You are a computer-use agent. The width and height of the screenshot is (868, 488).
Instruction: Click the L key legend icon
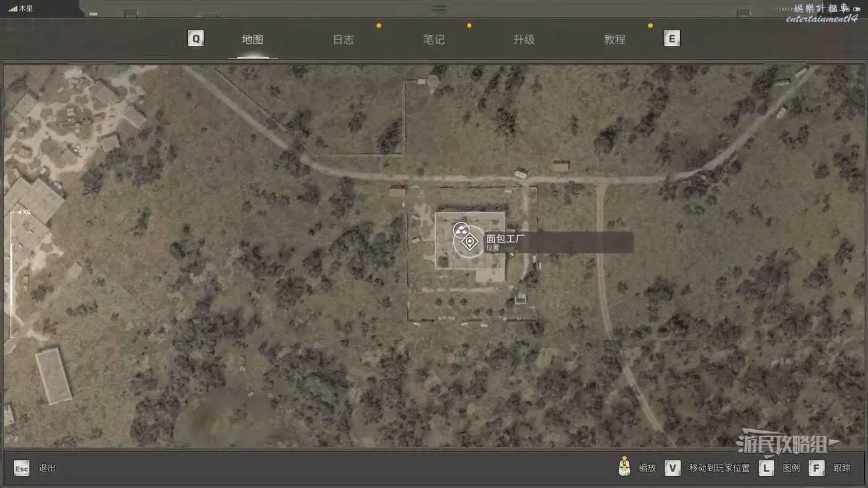click(766, 468)
